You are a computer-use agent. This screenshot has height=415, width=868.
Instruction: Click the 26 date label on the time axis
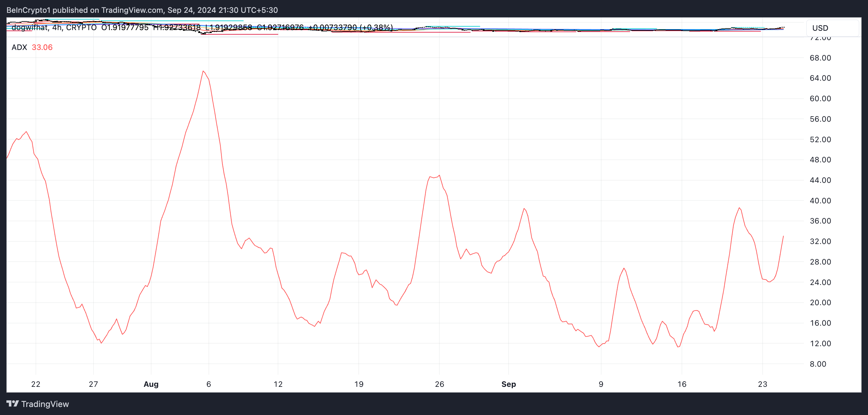pyautogui.click(x=439, y=384)
